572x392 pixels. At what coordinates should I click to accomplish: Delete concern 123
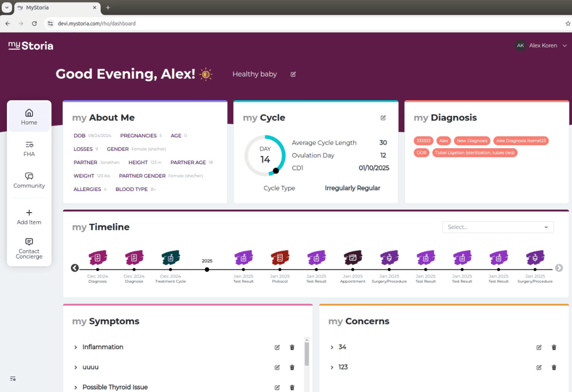click(x=554, y=368)
